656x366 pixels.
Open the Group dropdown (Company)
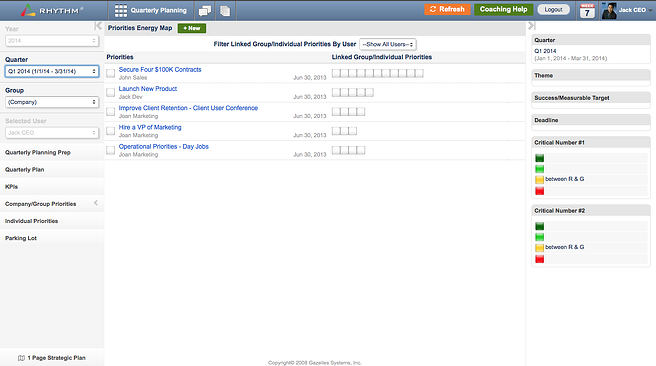coord(52,102)
